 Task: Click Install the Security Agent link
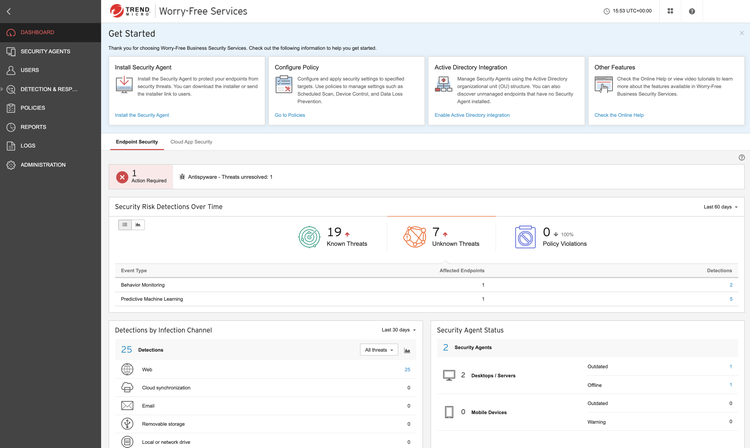(142, 115)
